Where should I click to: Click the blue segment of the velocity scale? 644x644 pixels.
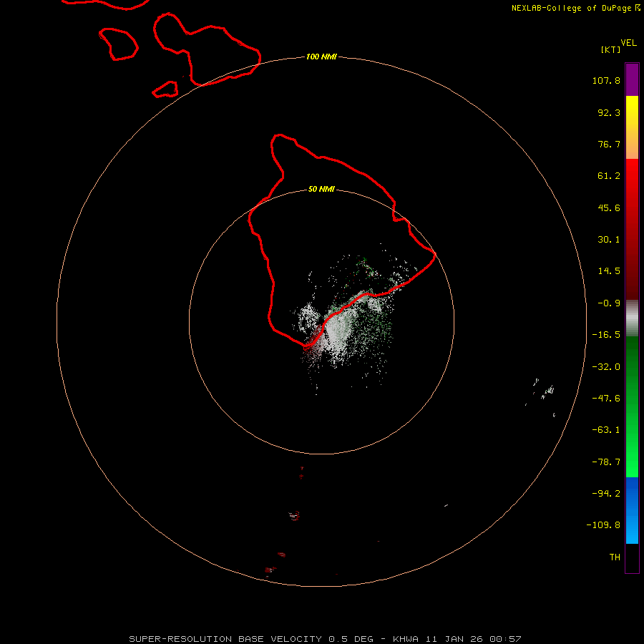(x=632, y=510)
